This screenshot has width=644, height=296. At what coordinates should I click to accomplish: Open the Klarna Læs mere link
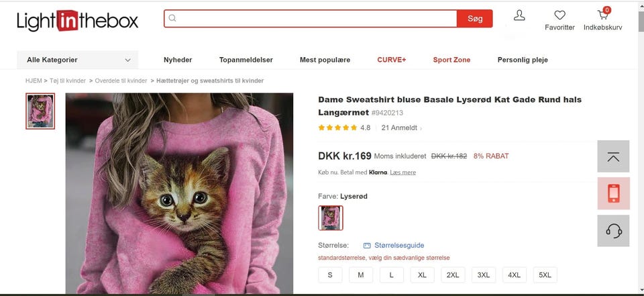402,172
